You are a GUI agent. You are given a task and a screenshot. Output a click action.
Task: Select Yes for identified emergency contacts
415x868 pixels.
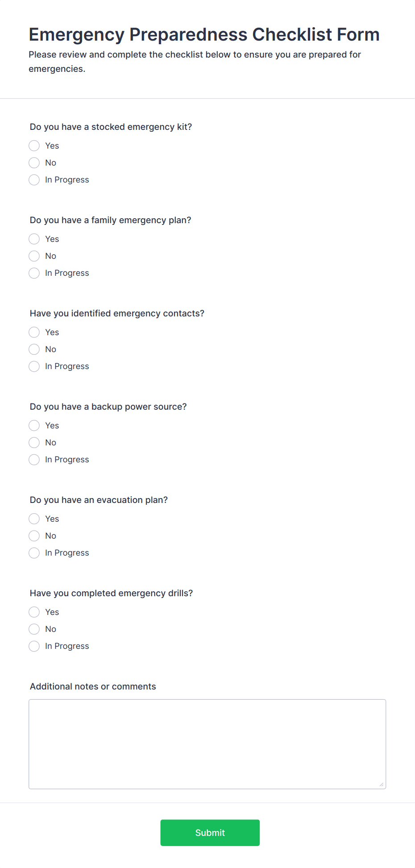[34, 332]
